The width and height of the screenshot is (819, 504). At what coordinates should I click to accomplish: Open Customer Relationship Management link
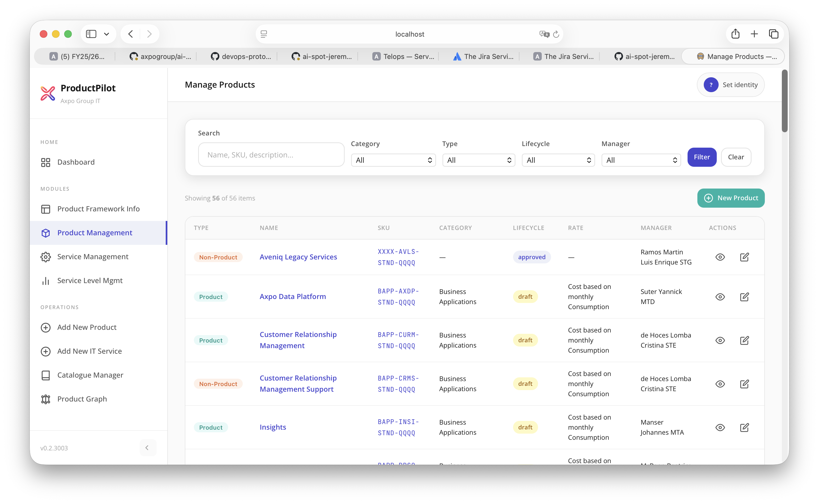click(298, 340)
